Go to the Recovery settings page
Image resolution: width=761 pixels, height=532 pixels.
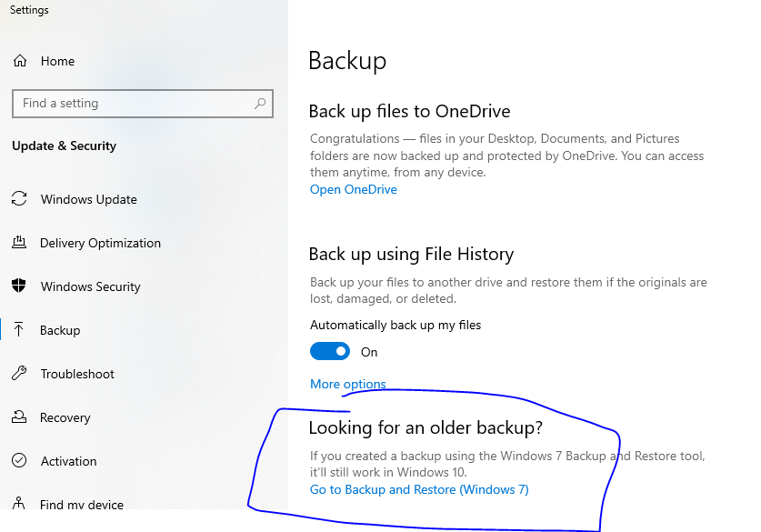pos(65,417)
